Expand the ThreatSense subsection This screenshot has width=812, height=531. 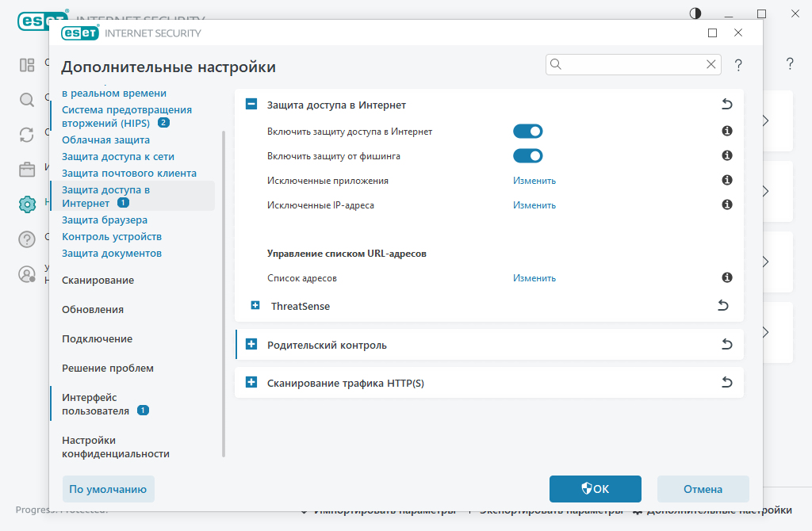[x=255, y=305]
